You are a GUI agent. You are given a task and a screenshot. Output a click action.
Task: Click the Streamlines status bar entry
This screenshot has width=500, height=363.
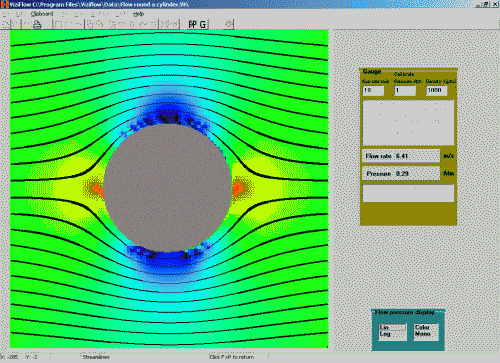(96, 357)
